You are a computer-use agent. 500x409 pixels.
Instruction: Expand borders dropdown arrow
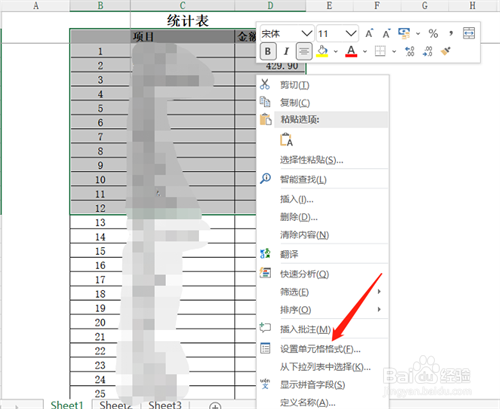(394, 52)
